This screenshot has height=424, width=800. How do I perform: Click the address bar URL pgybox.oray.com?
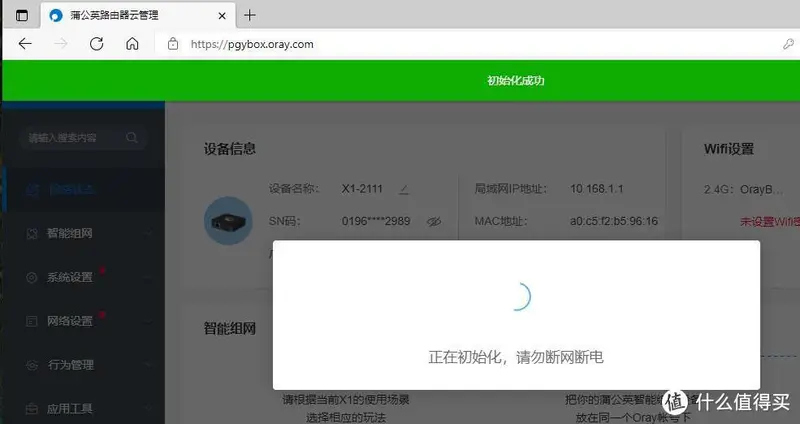(x=252, y=44)
